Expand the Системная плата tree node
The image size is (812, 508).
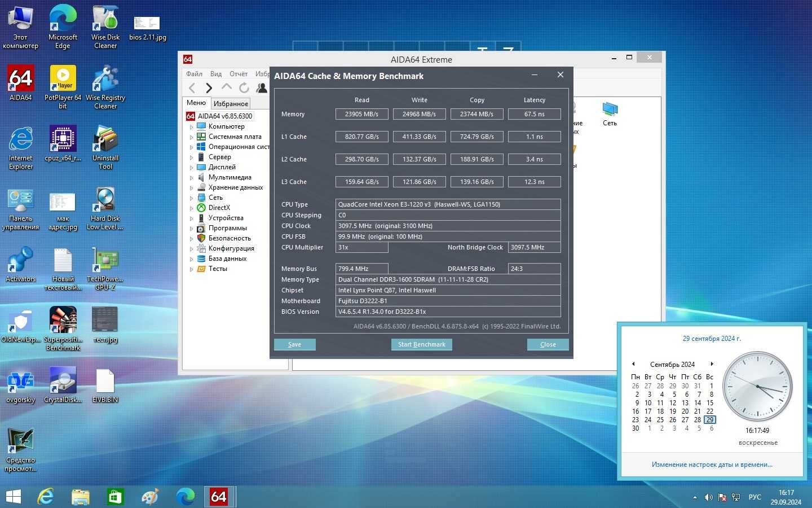[x=191, y=137]
